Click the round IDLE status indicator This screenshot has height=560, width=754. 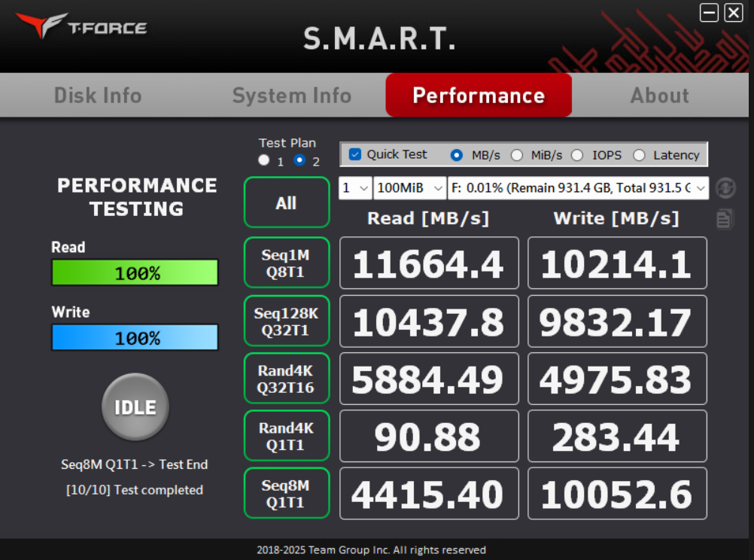click(135, 406)
